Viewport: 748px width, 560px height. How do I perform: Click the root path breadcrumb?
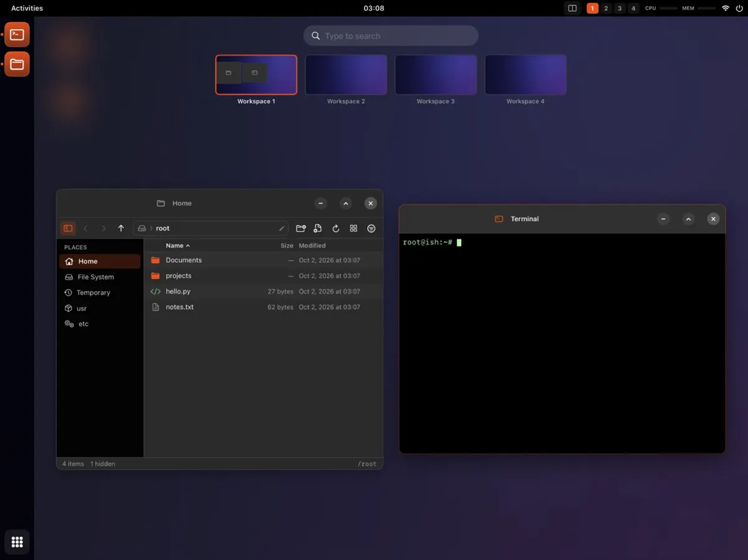pos(163,229)
